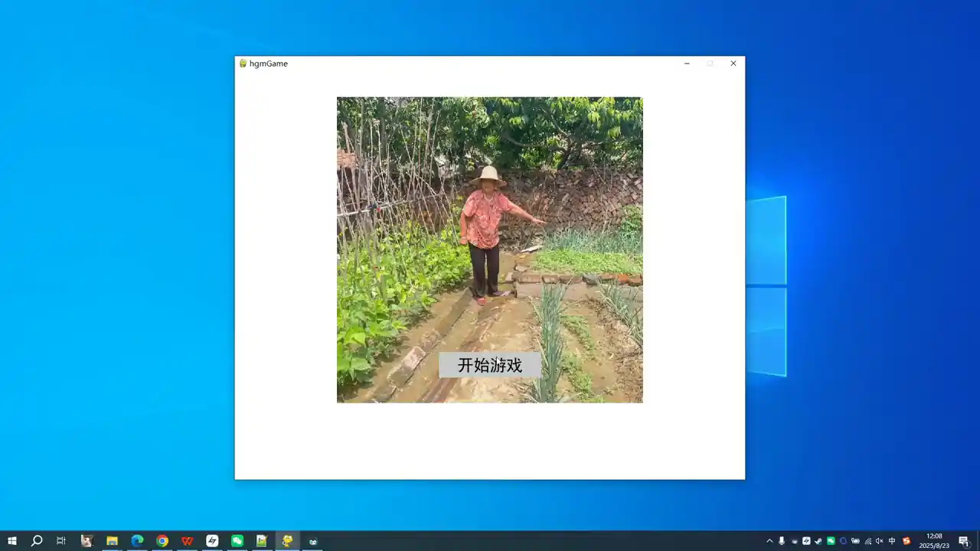
Task: Open the battery status tray icon
Action: 855,541
